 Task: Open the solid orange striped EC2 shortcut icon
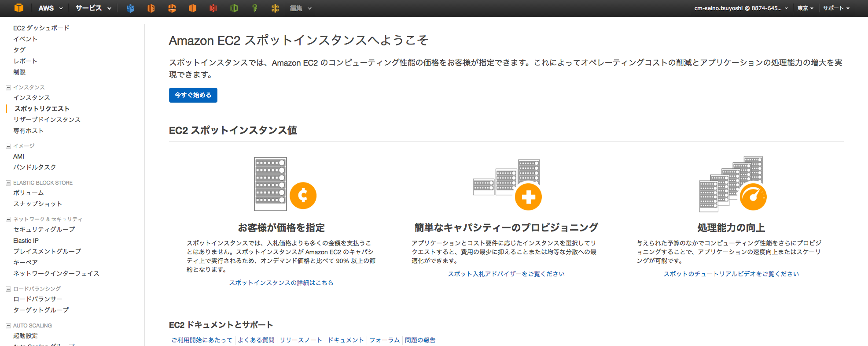(x=192, y=8)
